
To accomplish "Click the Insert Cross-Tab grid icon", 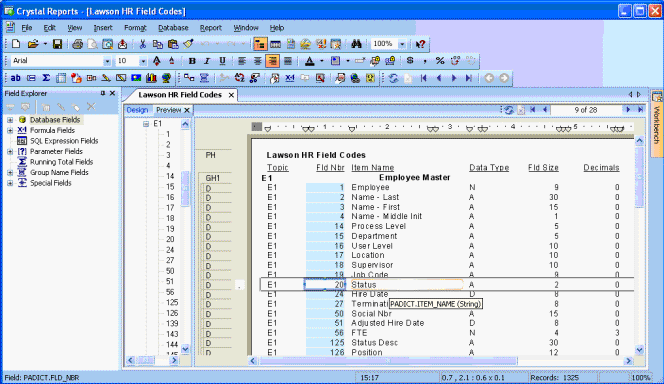I will (61, 78).
